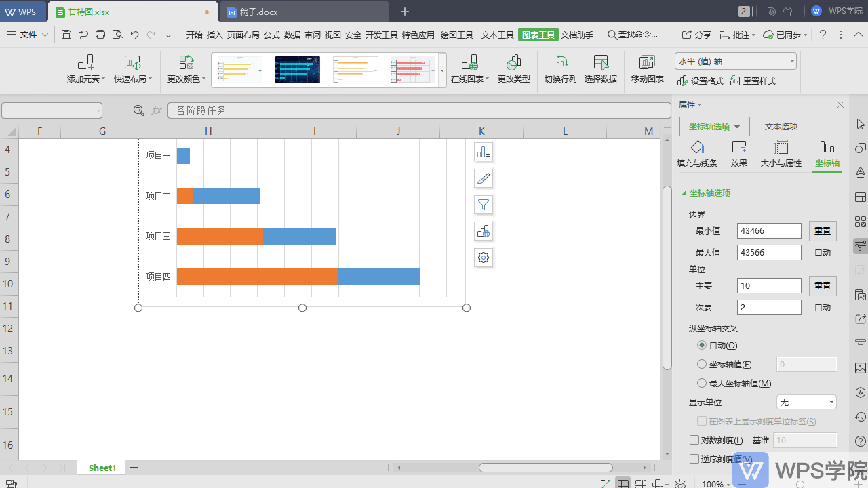Open the 显示单位 dropdown
This screenshot has width=868, height=488.
click(x=806, y=403)
